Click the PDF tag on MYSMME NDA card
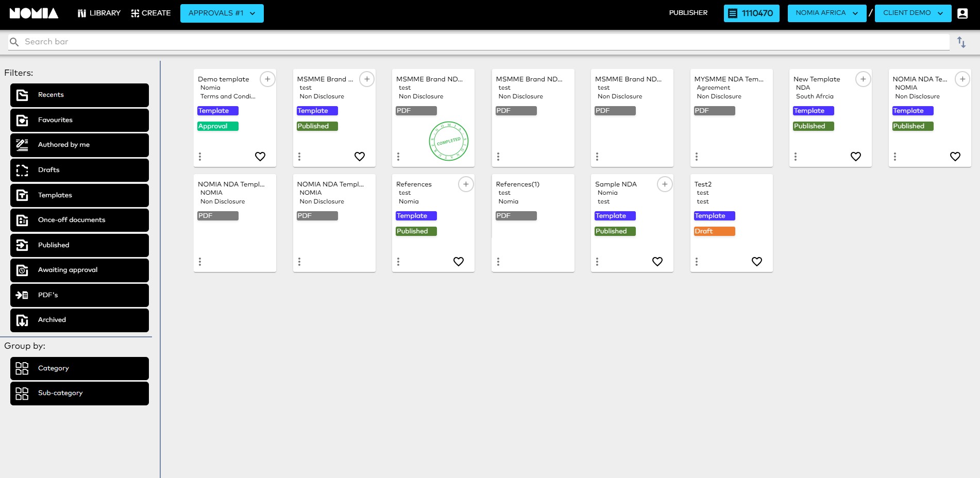 click(714, 111)
